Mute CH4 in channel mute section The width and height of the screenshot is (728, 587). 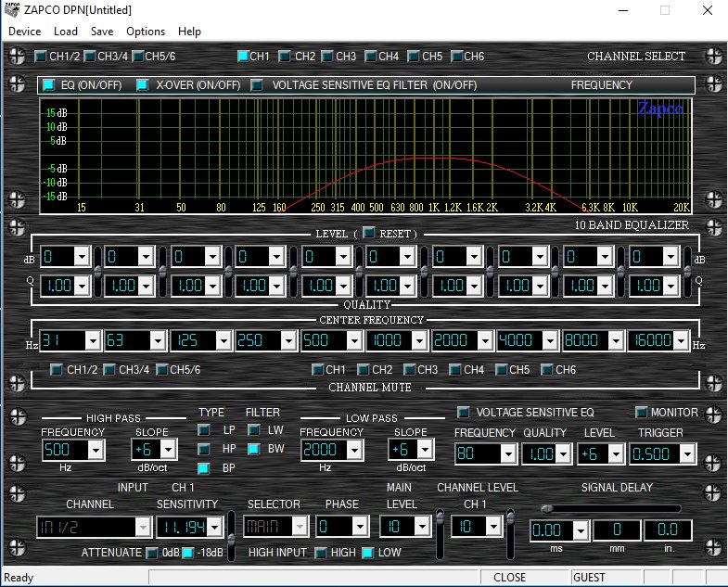[x=455, y=370]
